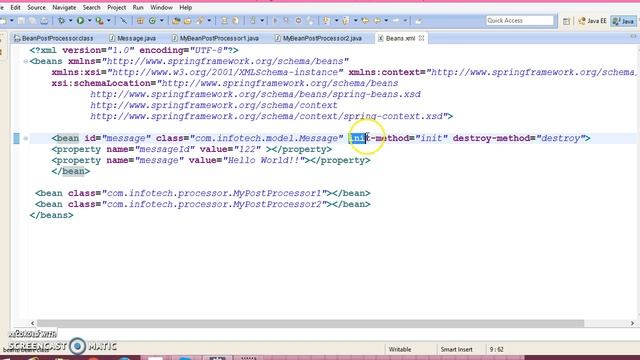Screen dimensions: 640x360
Task: Collapse the beans root element fold
Action: [25, 61]
